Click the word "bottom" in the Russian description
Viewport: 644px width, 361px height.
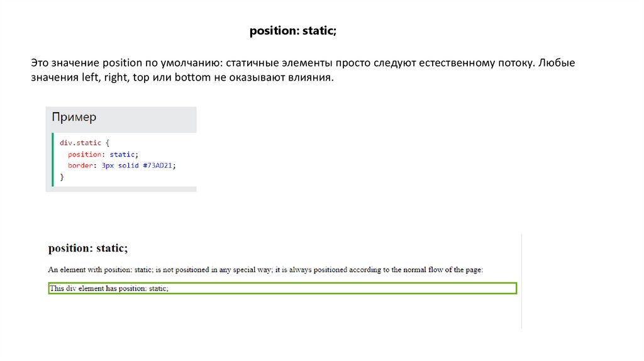194,78
